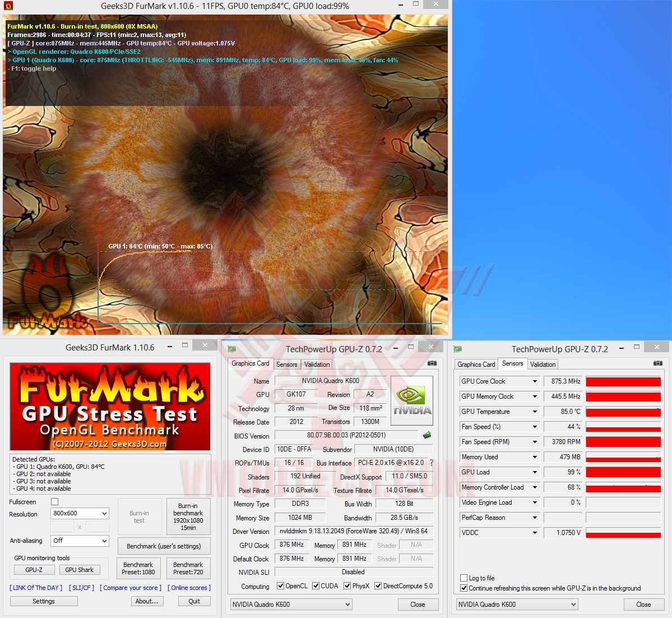This screenshot has height=618, width=672.
Task: Click Burn-in benchmark 1920x1080 15min button
Action: [188, 517]
